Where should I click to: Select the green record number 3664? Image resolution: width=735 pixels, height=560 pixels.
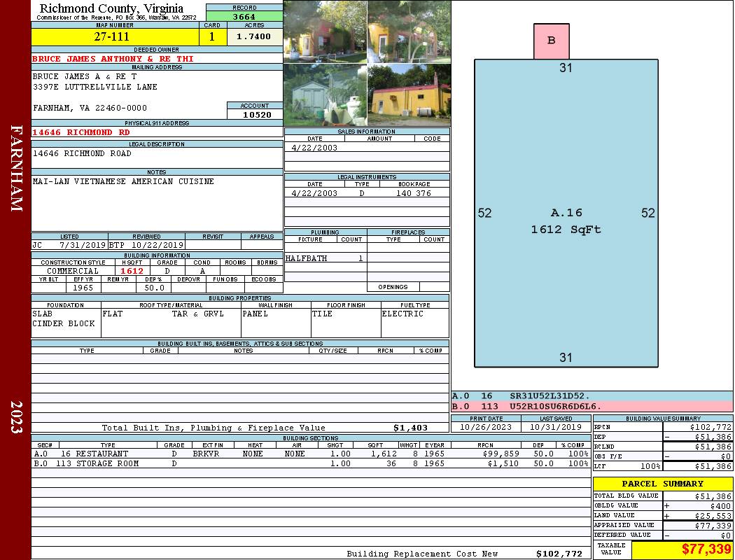[244, 17]
